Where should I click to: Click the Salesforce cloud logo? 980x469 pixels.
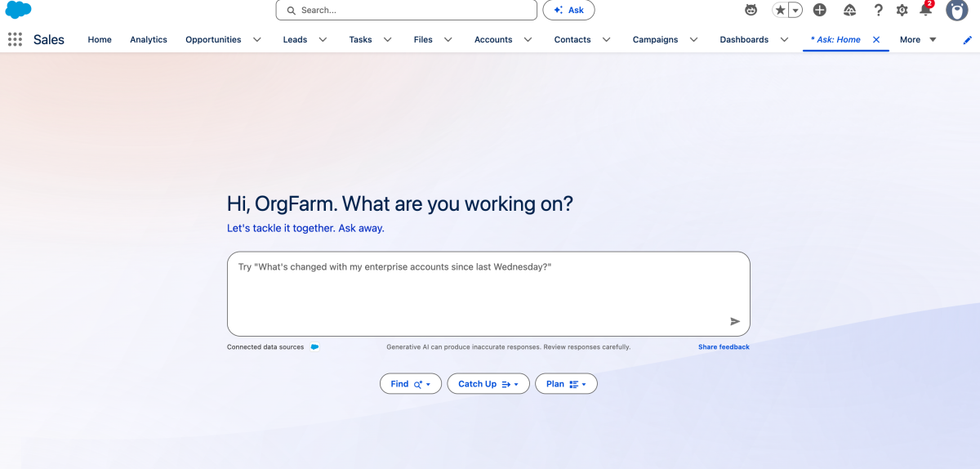[x=18, y=10]
